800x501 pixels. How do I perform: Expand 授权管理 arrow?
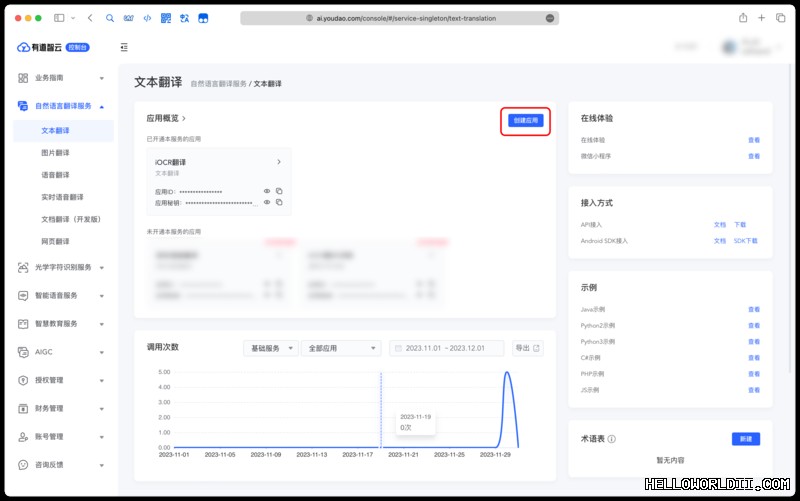tap(102, 381)
